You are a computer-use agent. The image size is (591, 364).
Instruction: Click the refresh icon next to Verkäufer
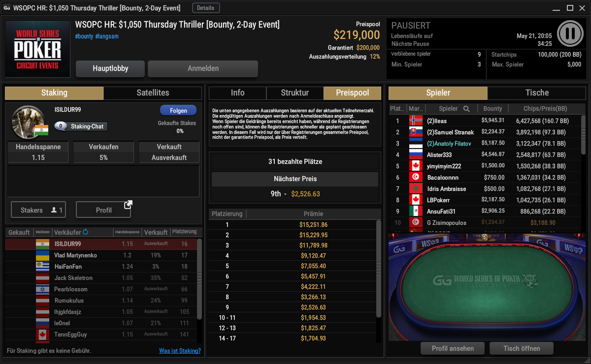(86, 232)
